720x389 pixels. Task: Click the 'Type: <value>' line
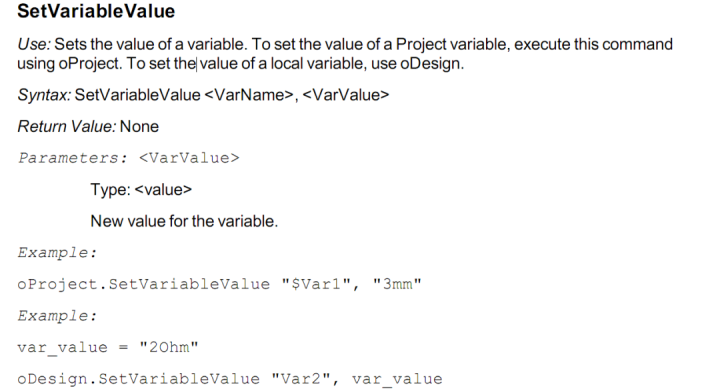[x=141, y=190]
